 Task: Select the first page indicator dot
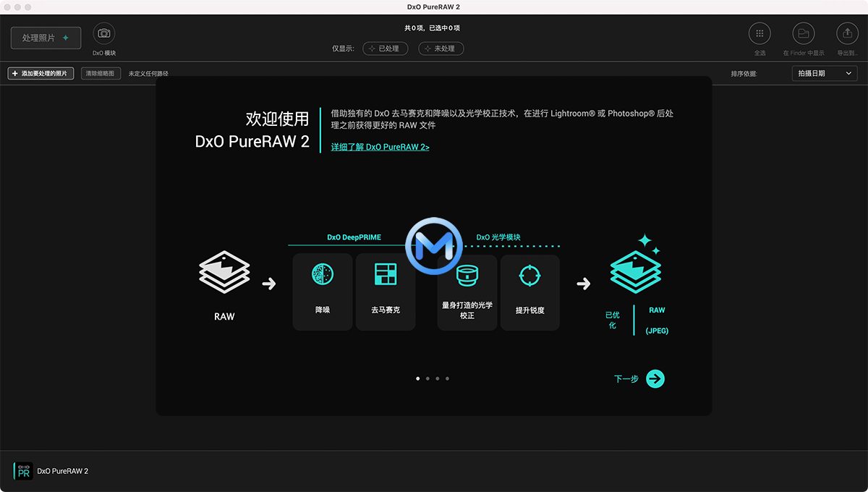click(x=418, y=378)
